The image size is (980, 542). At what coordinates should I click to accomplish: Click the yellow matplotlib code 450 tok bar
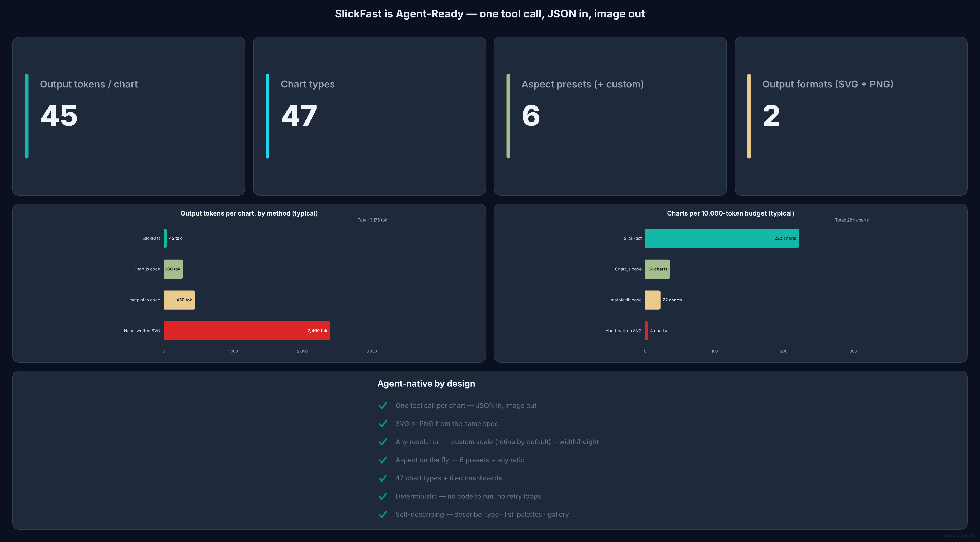point(179,300)
